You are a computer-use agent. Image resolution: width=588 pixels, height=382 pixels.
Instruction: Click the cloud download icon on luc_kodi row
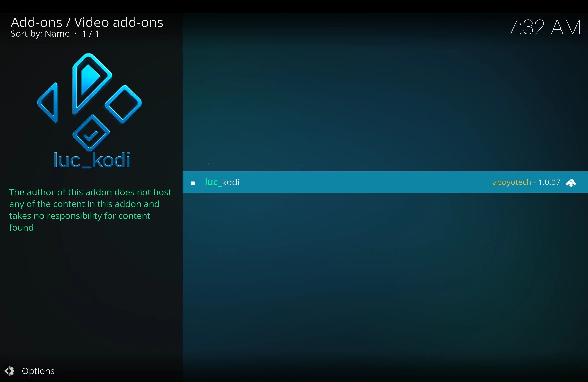pos(571,183)
